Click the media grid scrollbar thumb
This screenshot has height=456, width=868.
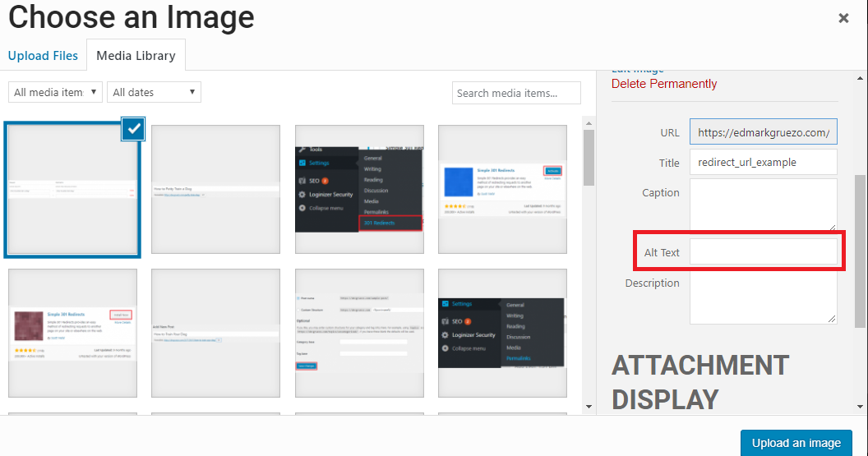pyautogui.click(x=589, y=158)
